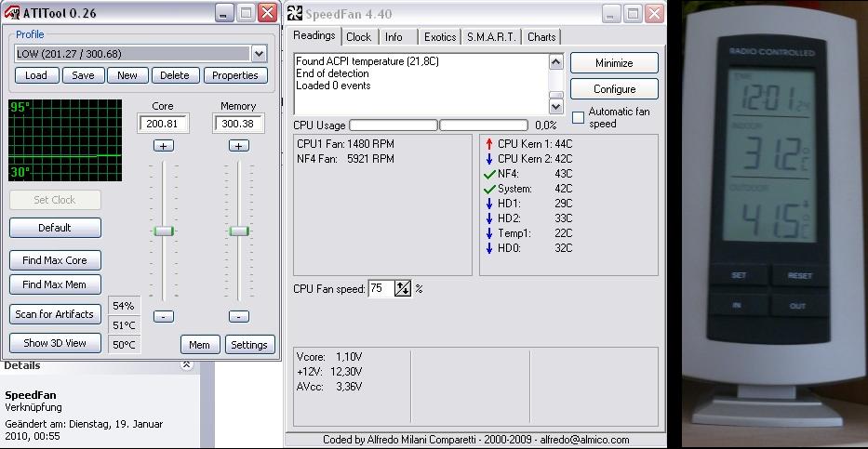Click 'Found ACPI temperature (21,8C)' log line
The image size is (868, 449).
click(x=367, y=61)
